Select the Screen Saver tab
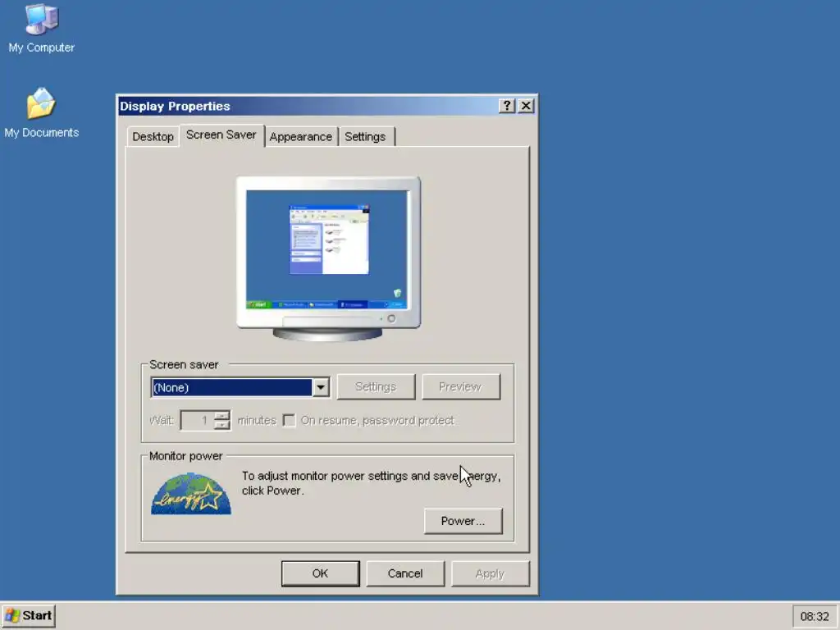The width and height of the screenshot is (840, 630). click(221, 135)
